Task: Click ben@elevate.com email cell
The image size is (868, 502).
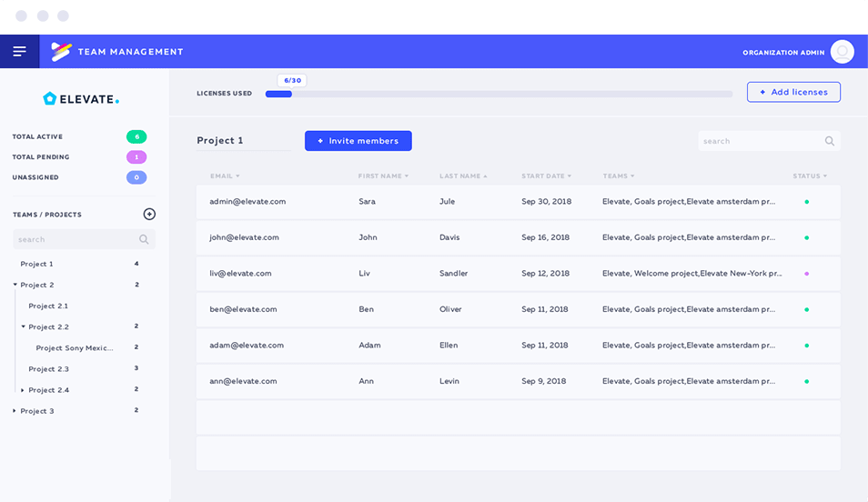Action: [x=243, y=309]
